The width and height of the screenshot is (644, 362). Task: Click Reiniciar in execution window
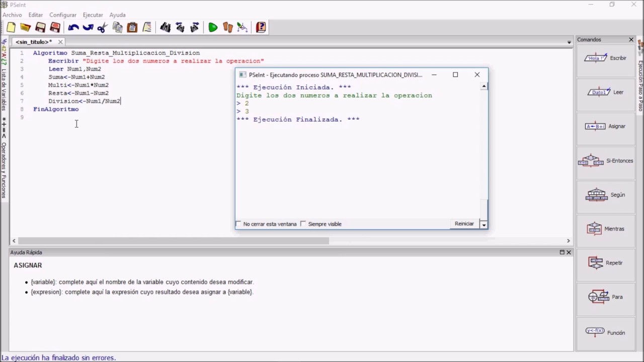pos(464,224)
